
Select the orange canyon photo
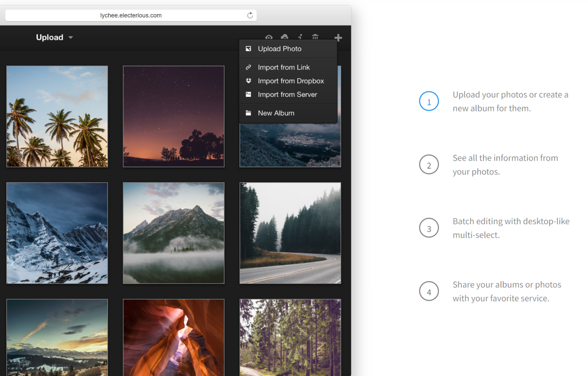[x=174, y=338]
